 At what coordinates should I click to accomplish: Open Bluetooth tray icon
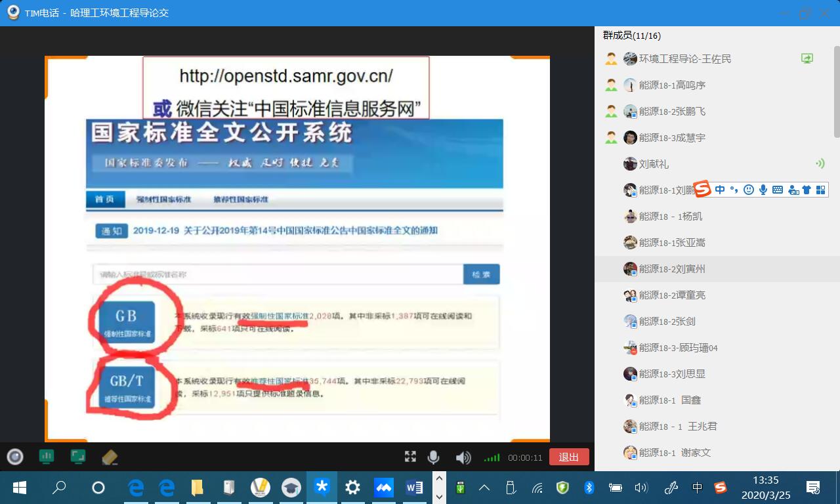(x=589, y=488)
